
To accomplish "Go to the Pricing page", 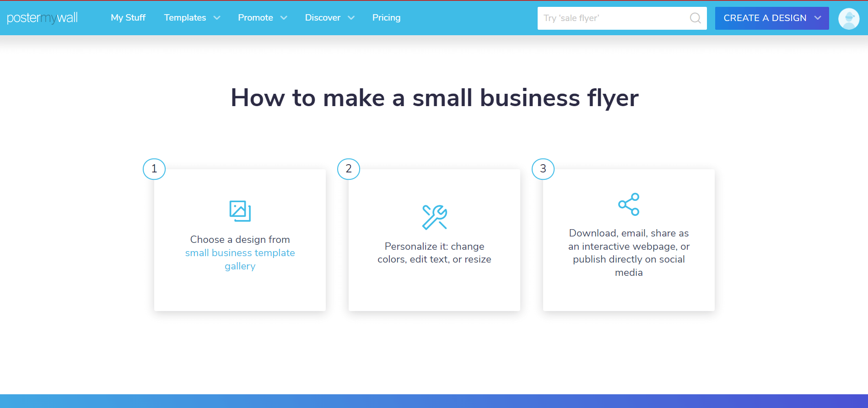I will pyautogui.click(x=386, y=17).
